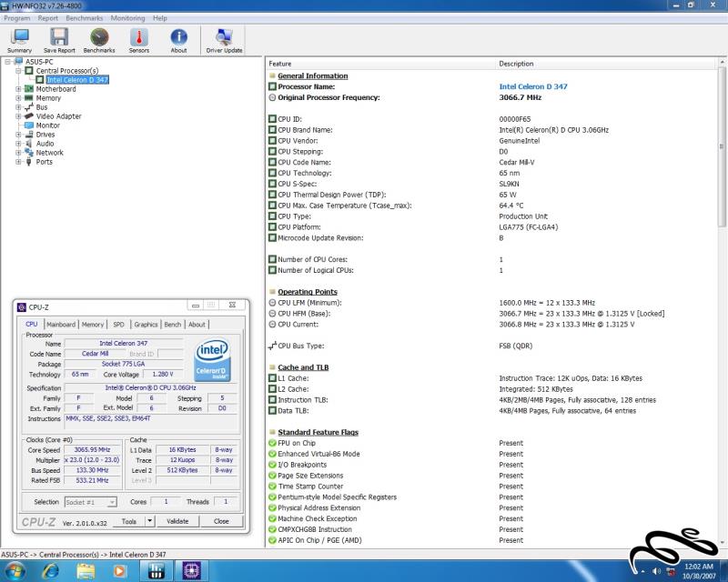Click the CPU Code Name row
This screenshot has height=582, width=728.
pyautogui.click(x=492, y=163)
